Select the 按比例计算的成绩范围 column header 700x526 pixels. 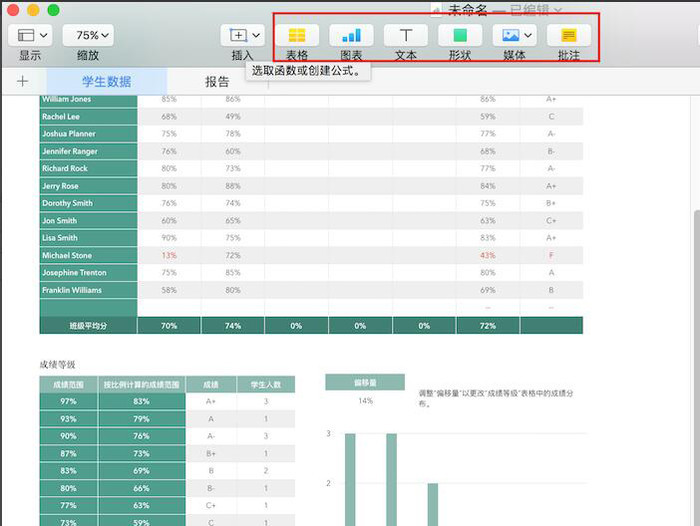coord(142,384)
